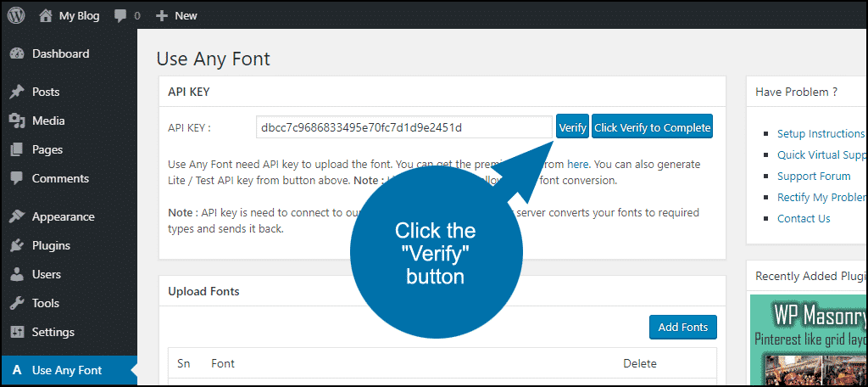Open the New content menu in admin bar
Viewport: 868px width, 387px height.
tap(186, 16)
